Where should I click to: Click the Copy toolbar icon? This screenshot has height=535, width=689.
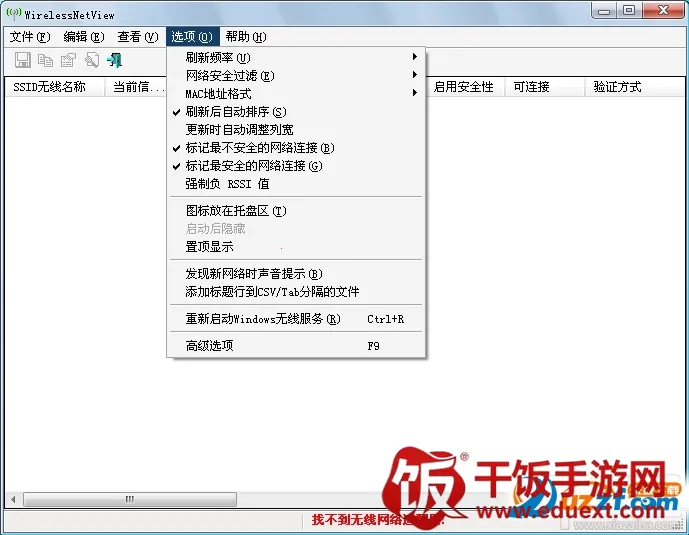(x=45, y=61)
